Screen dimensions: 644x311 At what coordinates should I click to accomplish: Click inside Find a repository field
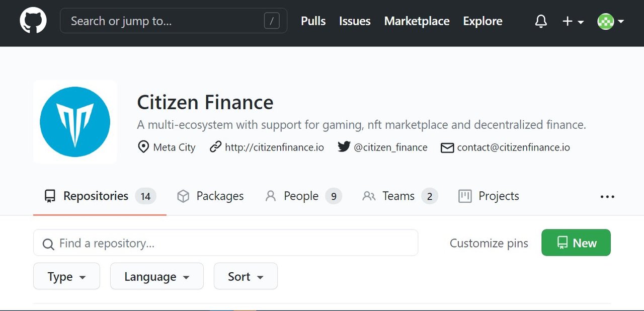pos(225,243)
